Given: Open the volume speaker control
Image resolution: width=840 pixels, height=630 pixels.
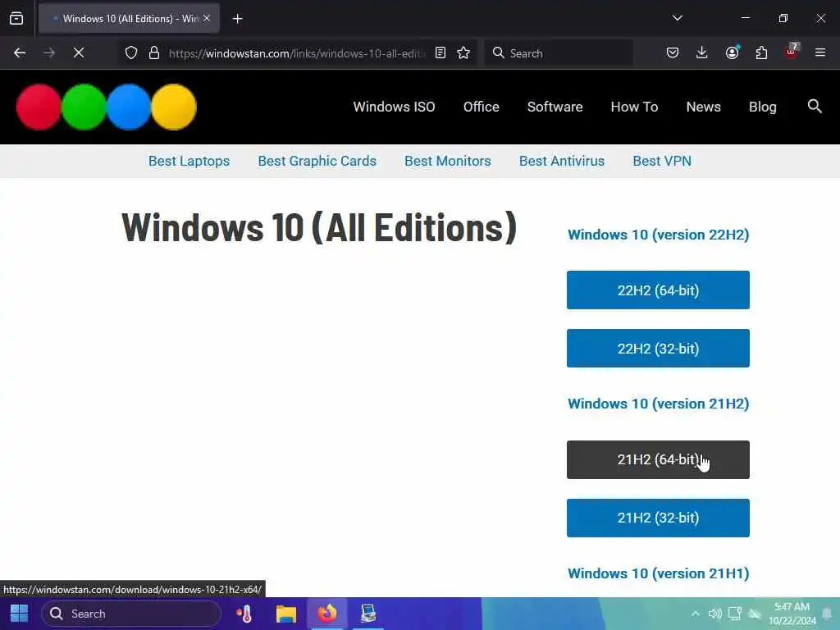Looking at the screenshot, I should 714,614.
